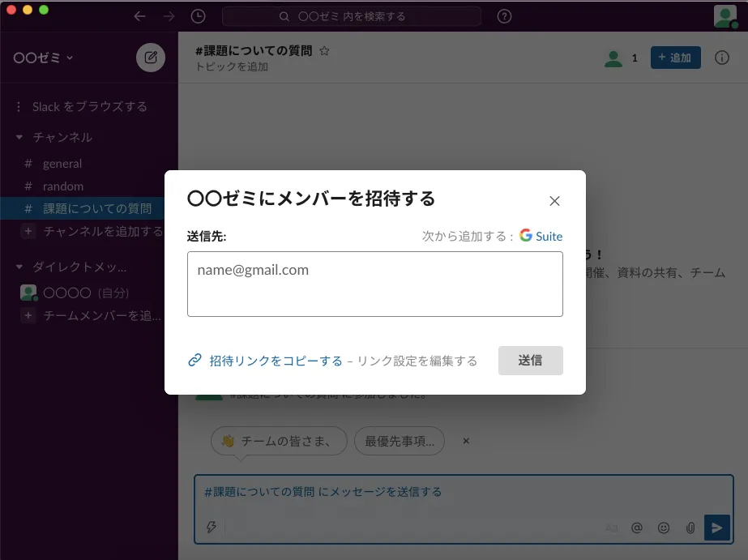Click the emoji smiley icon
The image size is (748, 560).
[664, 528]
